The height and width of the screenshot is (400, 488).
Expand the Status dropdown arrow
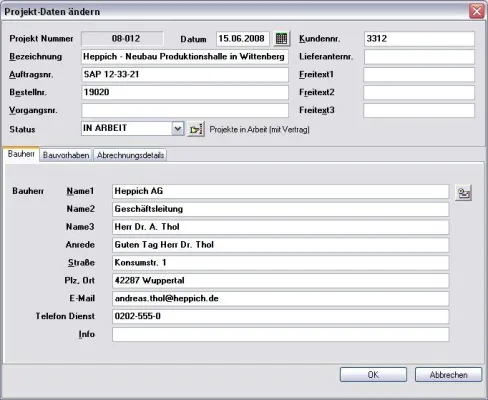[178, 128]
